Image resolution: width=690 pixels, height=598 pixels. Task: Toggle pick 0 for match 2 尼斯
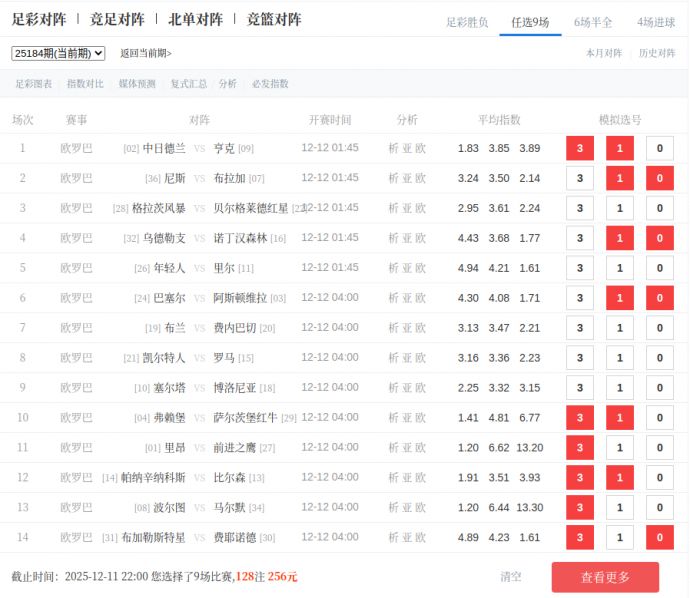click(659, 179)
